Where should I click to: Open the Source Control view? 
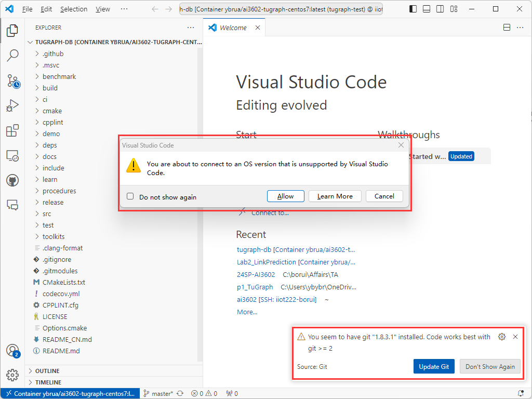click(x=12, y=81)
